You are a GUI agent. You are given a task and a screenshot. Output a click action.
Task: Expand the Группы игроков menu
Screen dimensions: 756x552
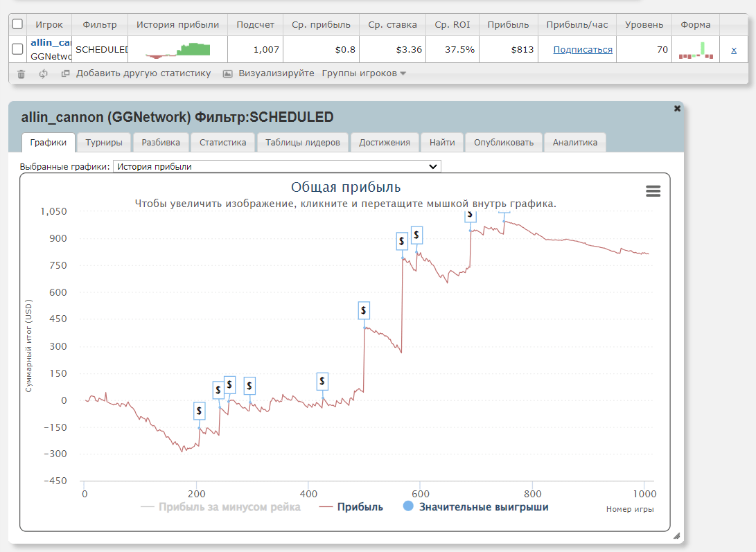[364, 73]
